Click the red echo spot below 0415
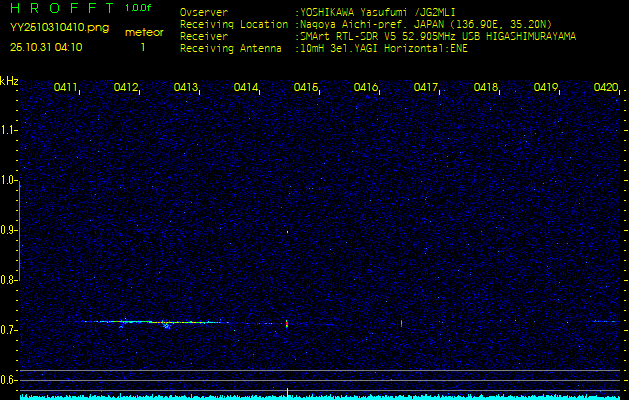Image resolution: width=629 pixels, height=400 pixels. coord(287,324)
